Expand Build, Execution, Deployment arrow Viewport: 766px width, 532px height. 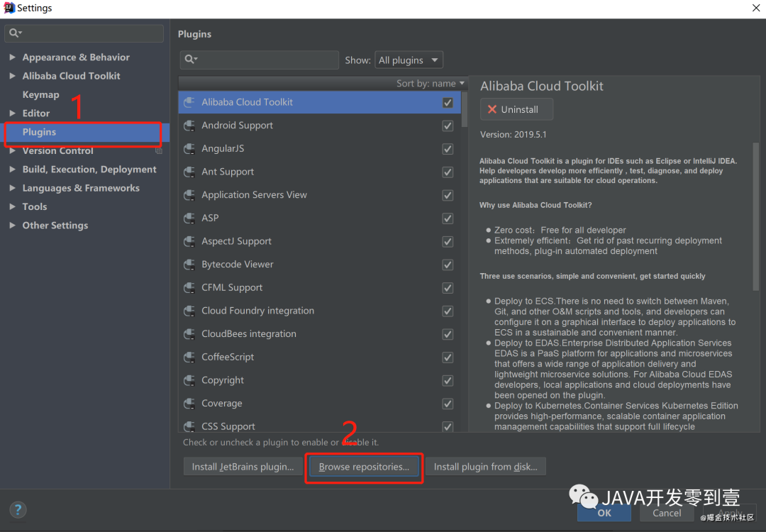point(12,170)
